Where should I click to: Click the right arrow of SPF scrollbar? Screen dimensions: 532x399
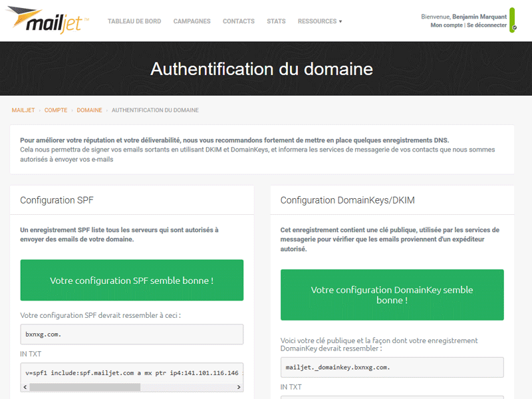pyautogui.click(x=239, y=387)
